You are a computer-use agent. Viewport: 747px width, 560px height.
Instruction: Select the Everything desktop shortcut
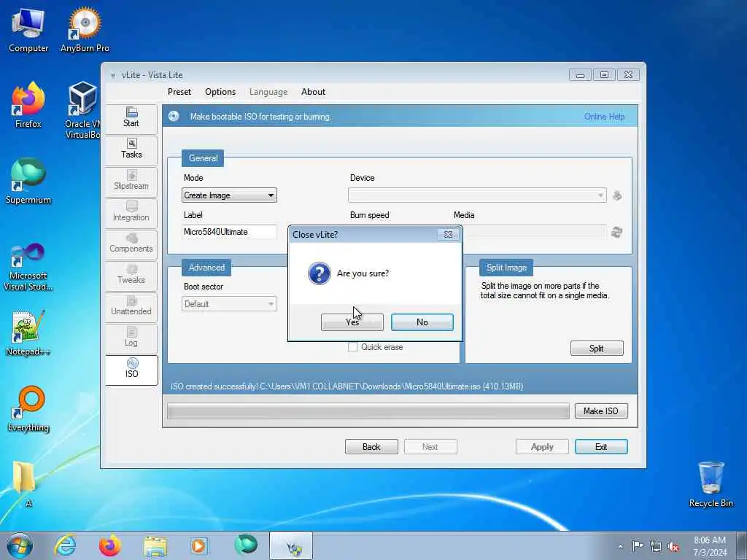(x=28, y=409)
